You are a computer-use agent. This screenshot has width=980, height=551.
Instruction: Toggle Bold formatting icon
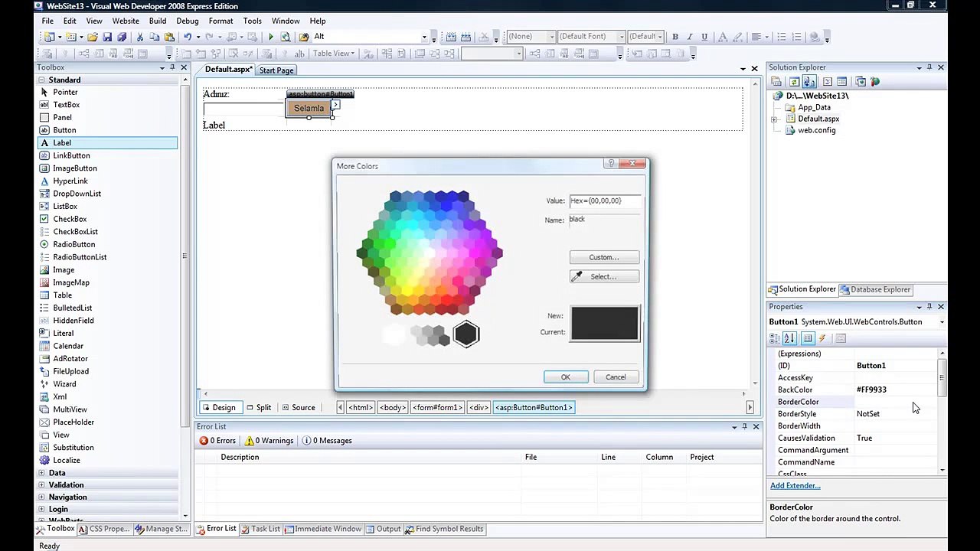675,37
